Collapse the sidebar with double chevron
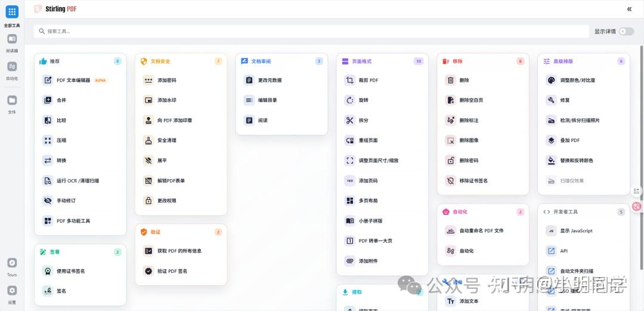 pos(629,9)
